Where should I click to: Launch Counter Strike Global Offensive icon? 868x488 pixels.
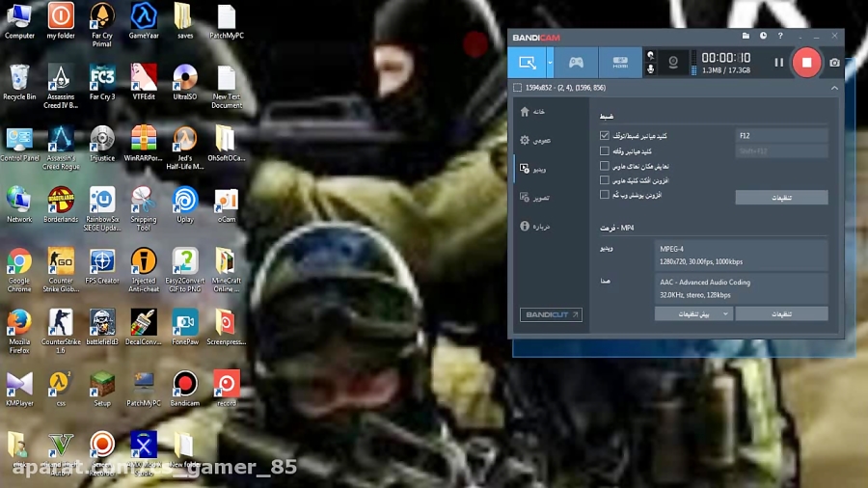[x=61, y=270]
